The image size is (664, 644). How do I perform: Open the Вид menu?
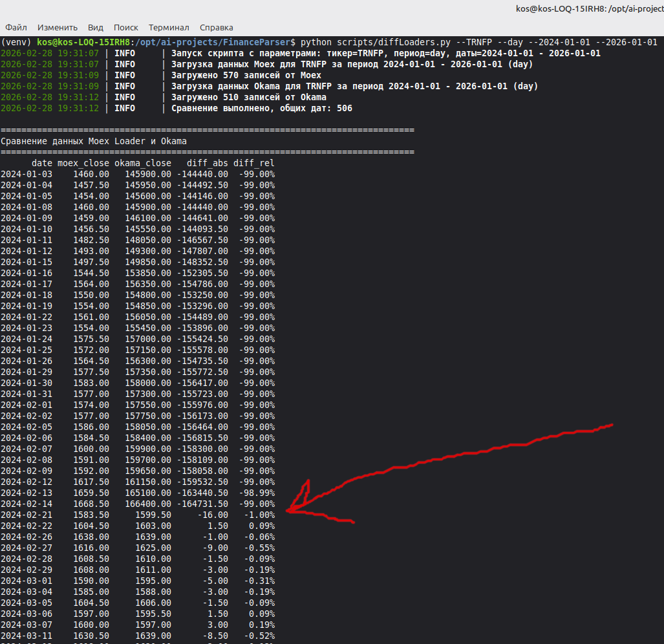96,28
